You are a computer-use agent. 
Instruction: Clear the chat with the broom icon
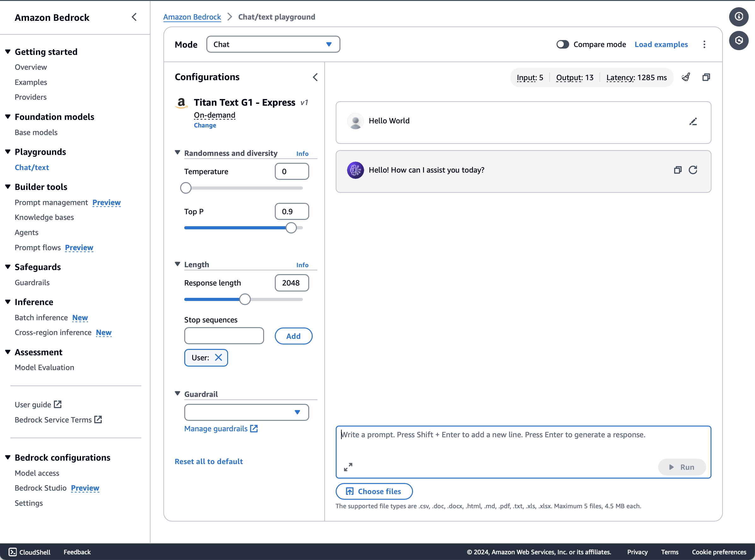[x=686, y=77]
